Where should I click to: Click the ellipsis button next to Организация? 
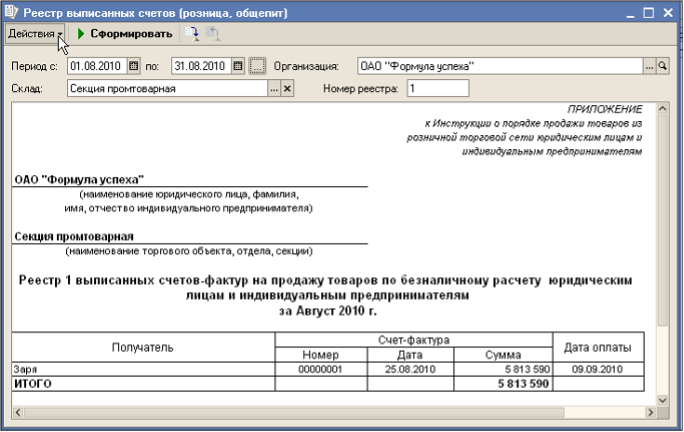click(648, 66)
